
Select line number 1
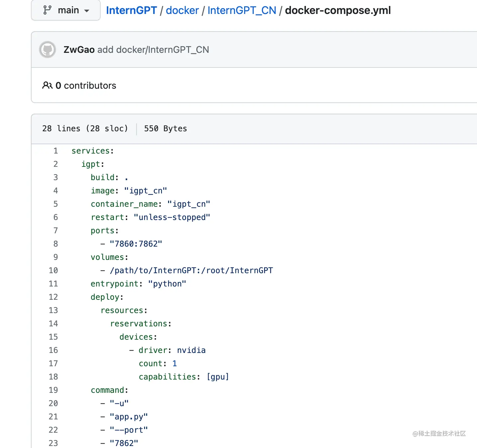[x=55, y=151]
